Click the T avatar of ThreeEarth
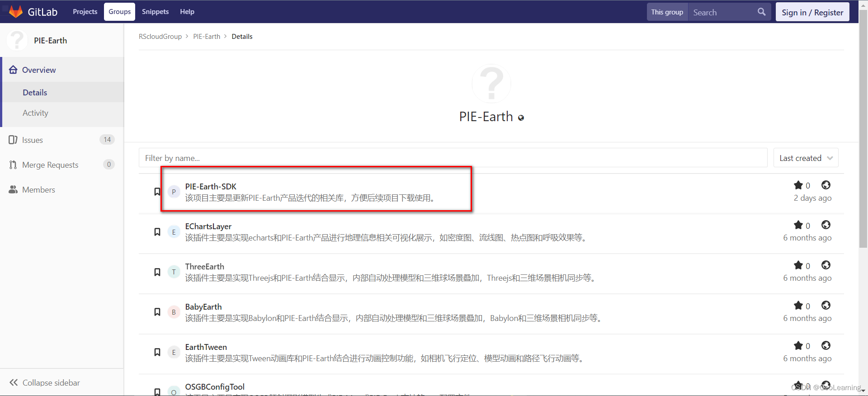Viewport: 868px width, 396px height. pos(174,272)
